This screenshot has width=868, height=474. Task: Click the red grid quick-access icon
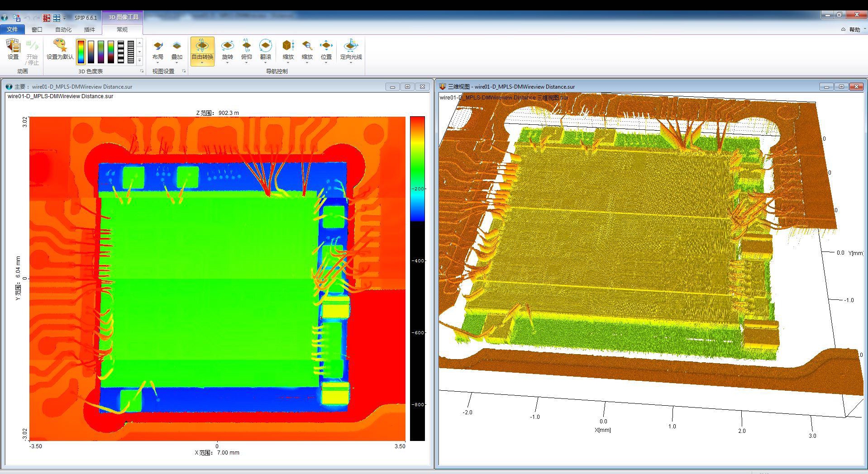(x=47, y=18)
